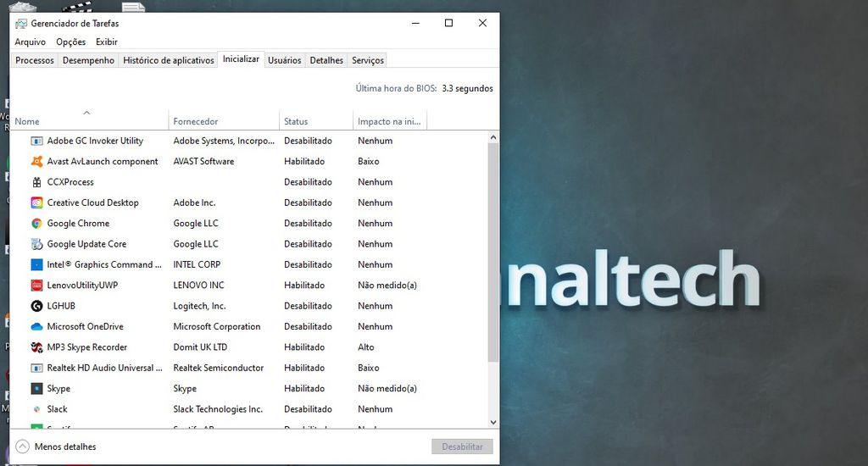Click the Task Manager title bar icon
The image size is (868, 466).
(x=21, y=24)
